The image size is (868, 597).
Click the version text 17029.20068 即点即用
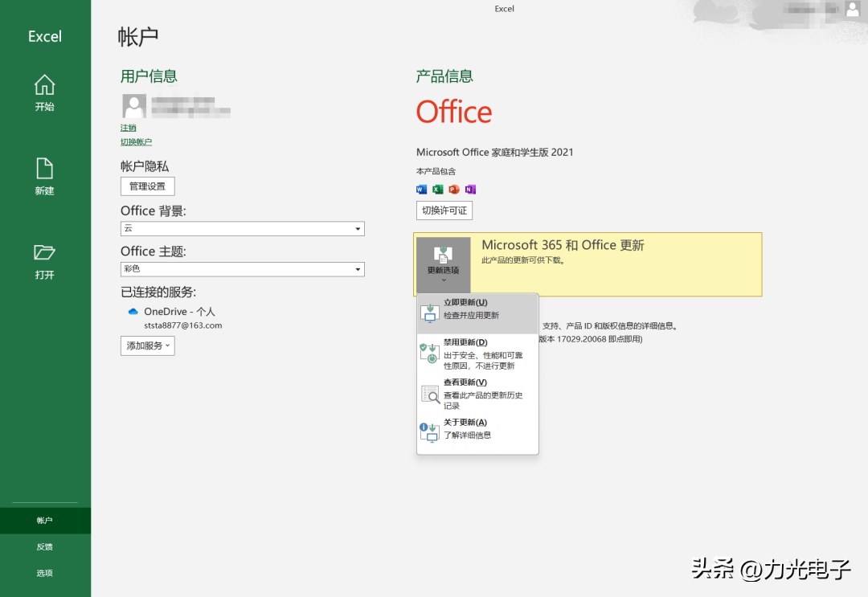point(591,339)
